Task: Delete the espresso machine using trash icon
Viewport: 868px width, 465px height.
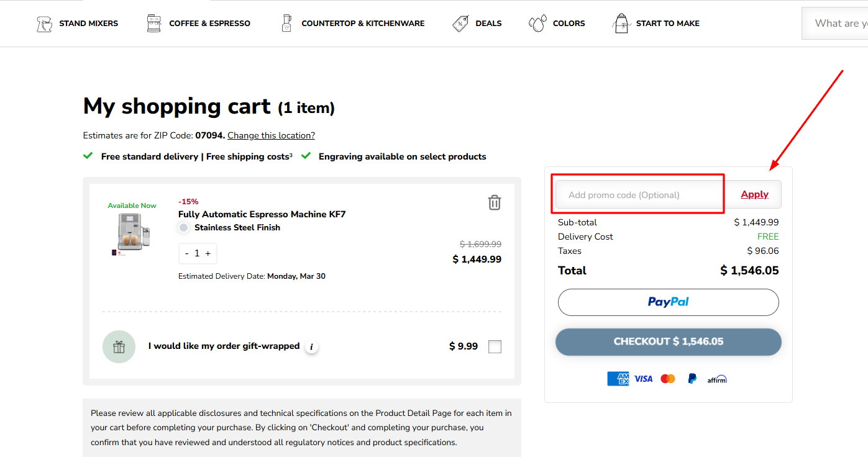Action: 494,202
